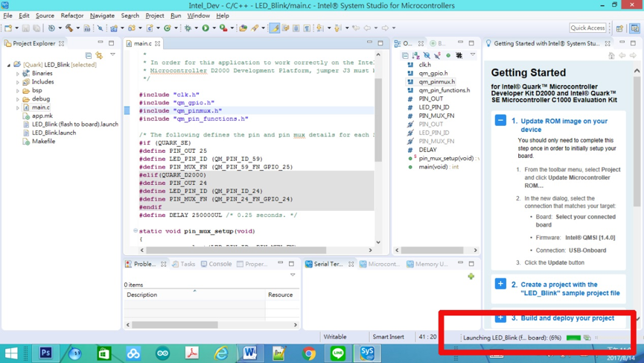
Task: Switch to the Microcontroller tab
Action: pos(380,264)
